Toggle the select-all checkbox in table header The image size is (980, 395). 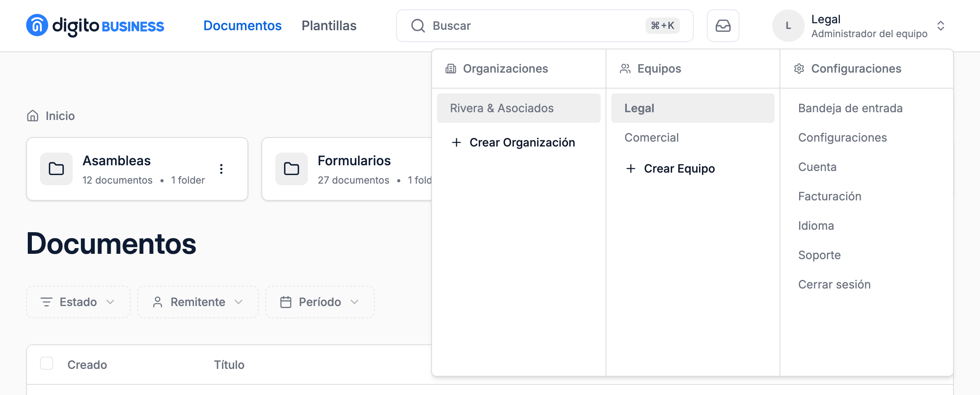(x=47, y=363)
